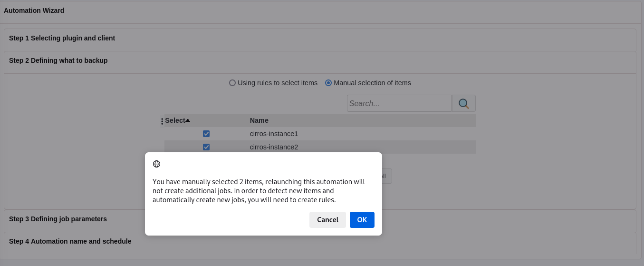Click the Name column header
Image resolution: width=644 pixels, height=266 pixels.
tap(259, 120)
